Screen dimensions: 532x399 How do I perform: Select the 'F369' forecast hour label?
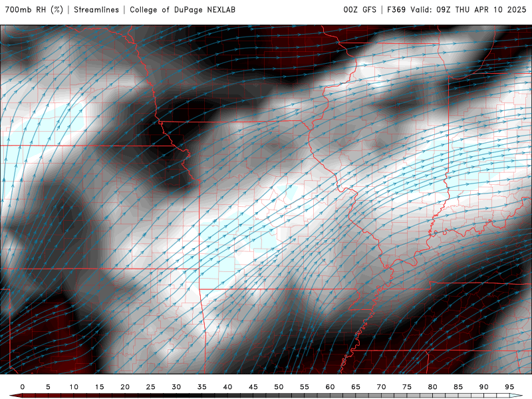coord(396,10)
